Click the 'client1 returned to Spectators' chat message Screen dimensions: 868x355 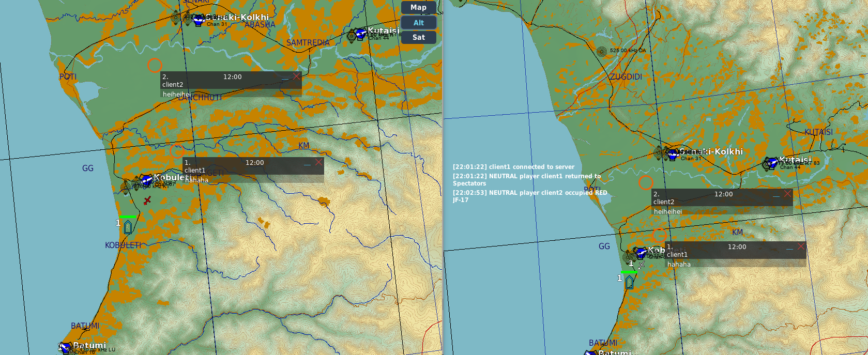(527, 180)
